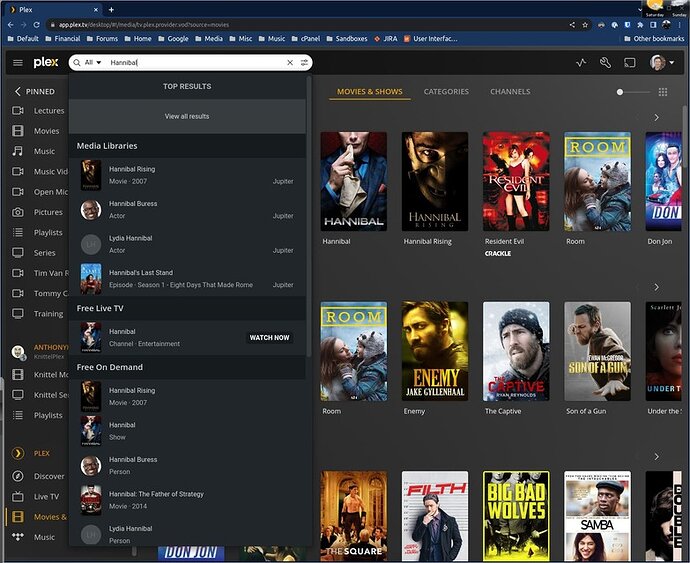Click View all results
The height and width of the screenshot is (563, 690).
(187, 116)
